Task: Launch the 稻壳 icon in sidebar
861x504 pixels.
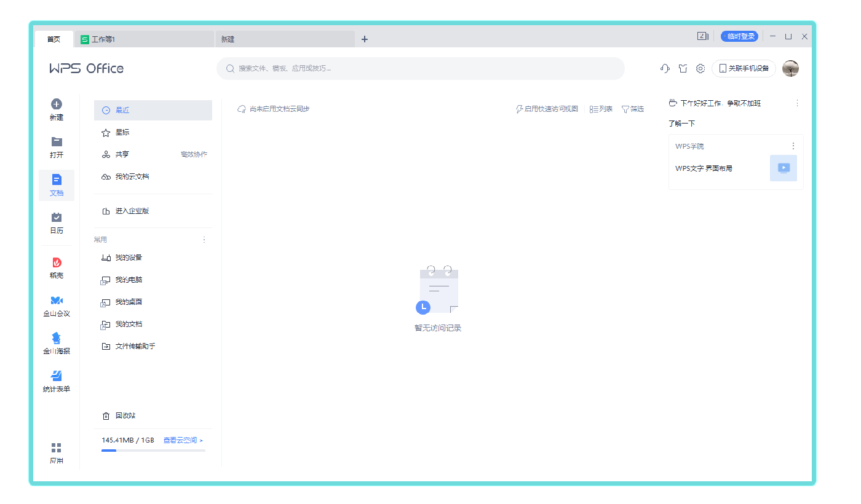Action: 57,262
